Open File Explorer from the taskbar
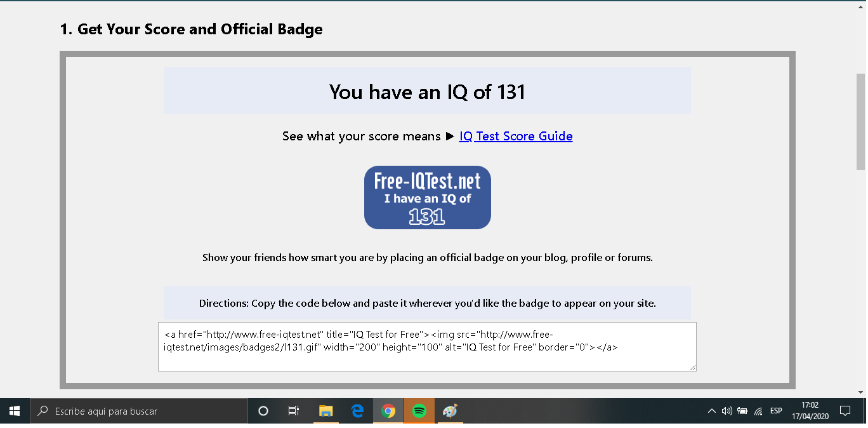The width and height of the screenshot is (868, 428). click(326, 411)
